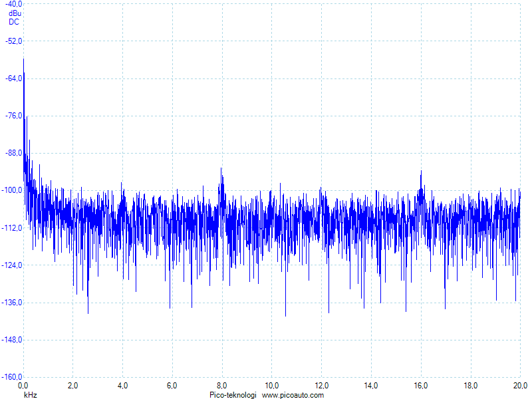Viewport: 532px width, 399px height.
Task: Click the 4,0 frequency axis label
Action: [x=122, y=386]
